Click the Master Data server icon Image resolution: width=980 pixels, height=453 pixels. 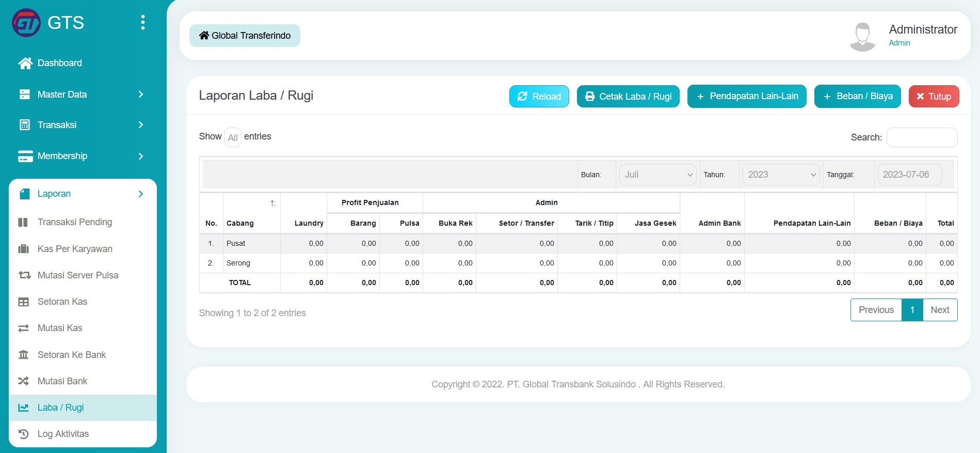(24, 95)
